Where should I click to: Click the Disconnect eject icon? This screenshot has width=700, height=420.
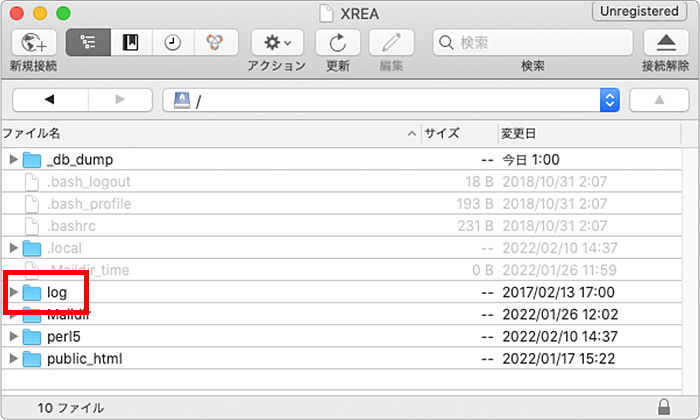click(x=665, y=42)
